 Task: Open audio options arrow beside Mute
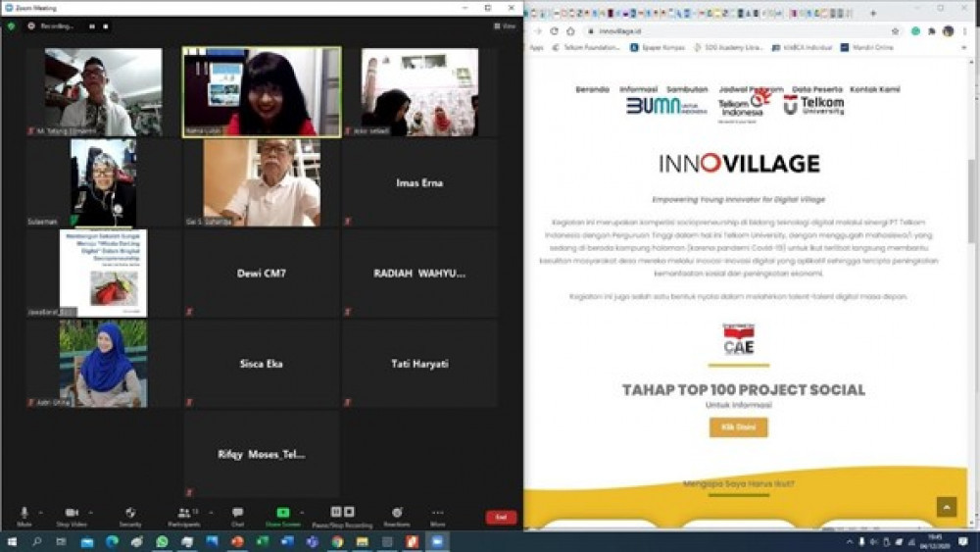point(41,513)
